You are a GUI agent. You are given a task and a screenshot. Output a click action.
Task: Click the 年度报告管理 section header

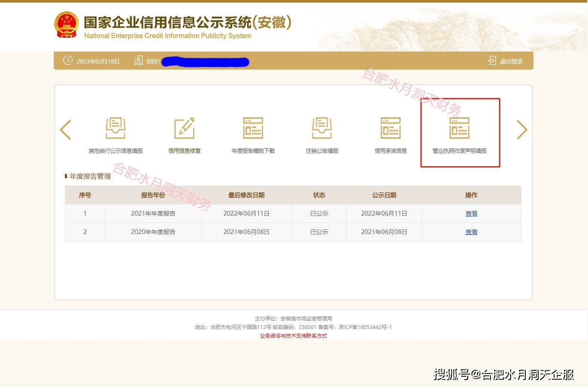pos(89,176)
